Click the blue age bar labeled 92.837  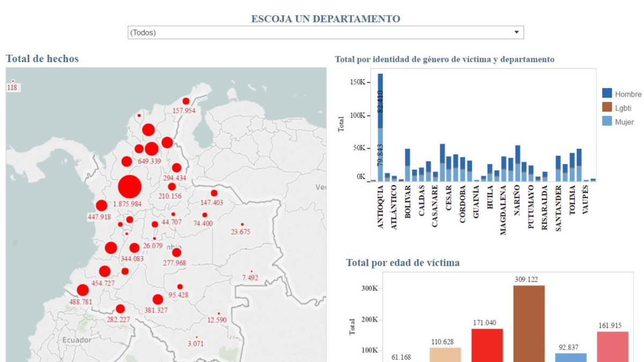tap(570, 357)
